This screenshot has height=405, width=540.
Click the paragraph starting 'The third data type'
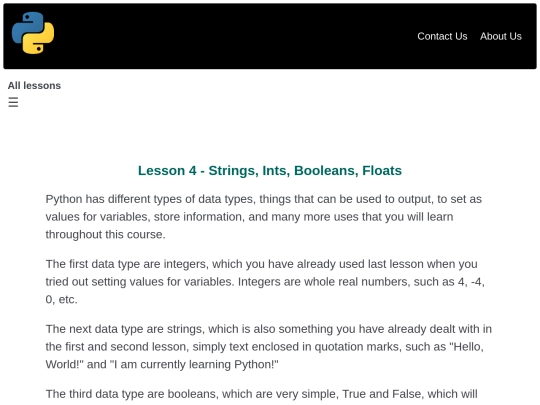pyautogui.click(x=261, y=394)
